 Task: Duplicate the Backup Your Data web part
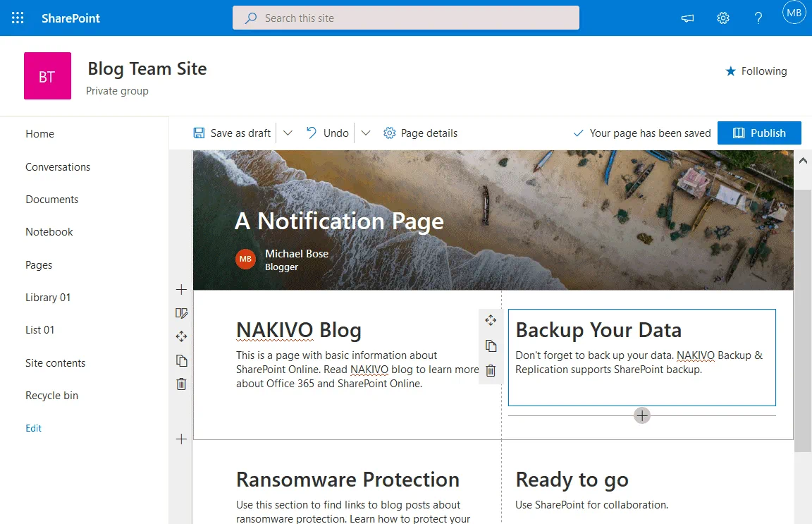click(491, 346)
